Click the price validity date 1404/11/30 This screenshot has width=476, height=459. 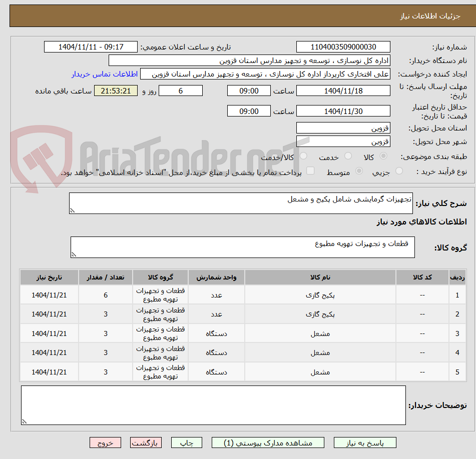[x=343, y=111]
